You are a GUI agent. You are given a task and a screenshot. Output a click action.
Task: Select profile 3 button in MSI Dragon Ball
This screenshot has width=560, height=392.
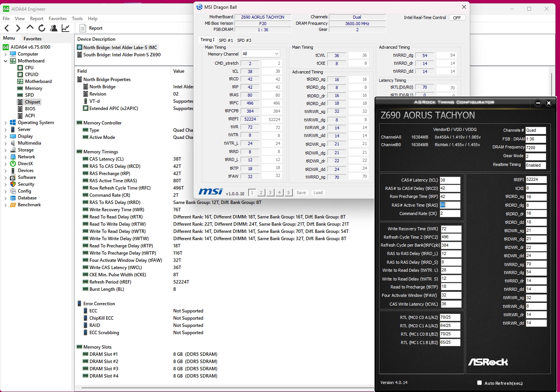(270, 193)
